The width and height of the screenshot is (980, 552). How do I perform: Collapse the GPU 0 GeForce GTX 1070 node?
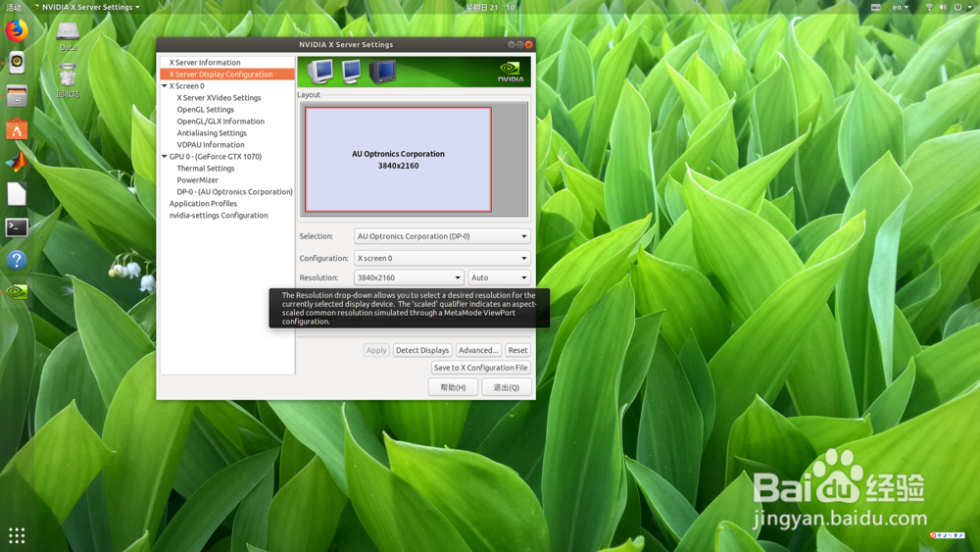(165, 156)
